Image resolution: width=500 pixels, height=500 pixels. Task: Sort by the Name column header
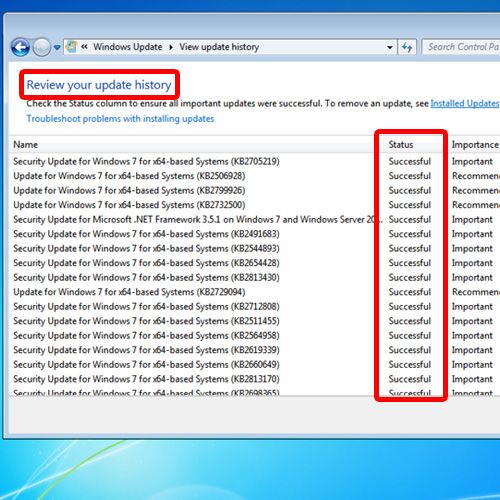tap(26, 145)
